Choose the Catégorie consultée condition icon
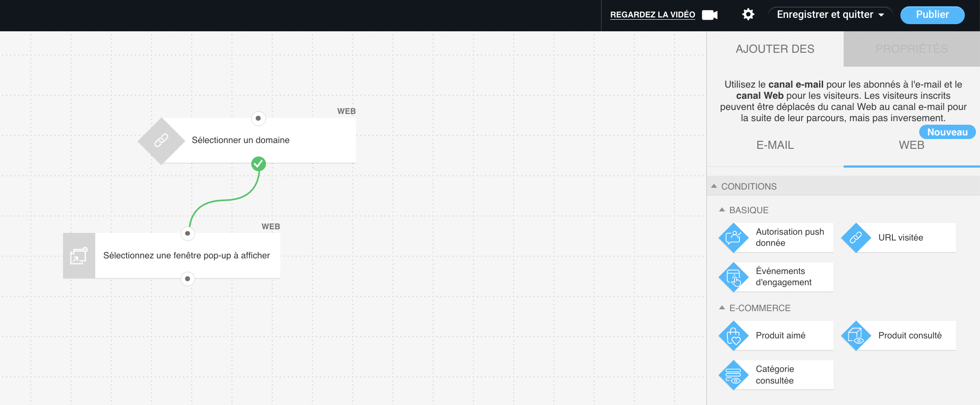 tap(733, 375)
